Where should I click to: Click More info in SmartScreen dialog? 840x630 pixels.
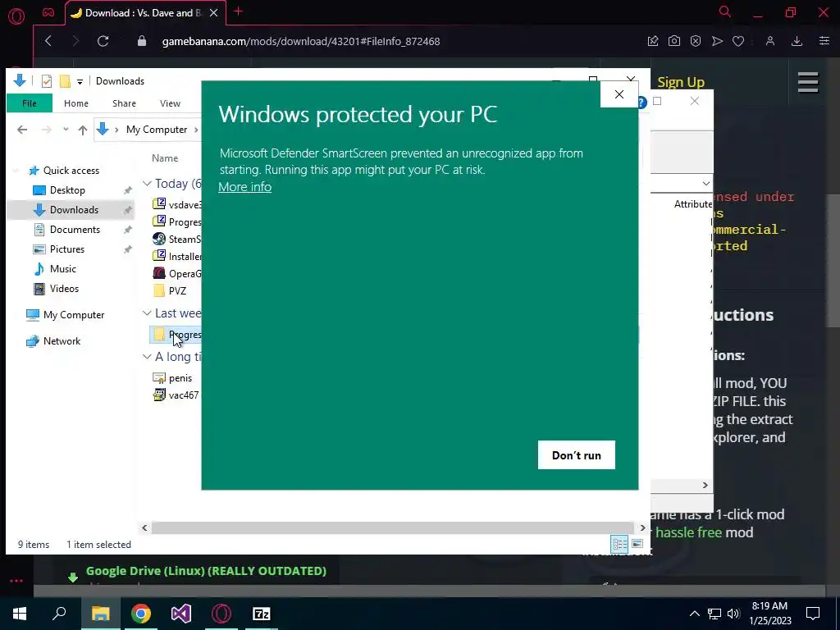[244, 187]
